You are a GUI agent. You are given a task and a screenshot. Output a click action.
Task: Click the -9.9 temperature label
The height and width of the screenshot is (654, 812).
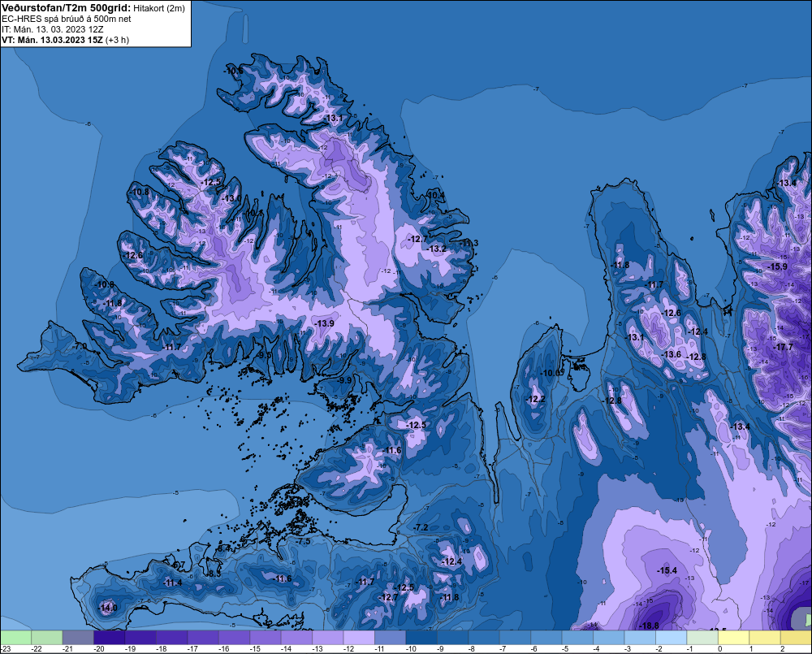click(x=344, y=380)
